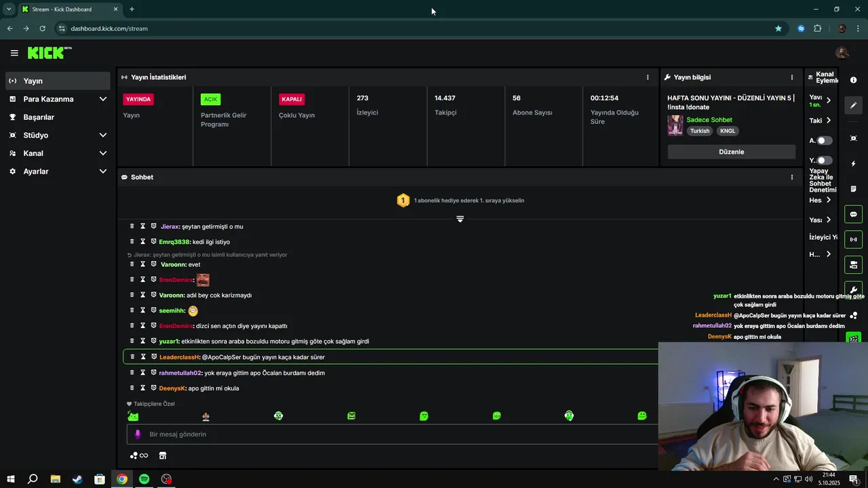Toggle the 'Y.' AI chat moderation switch
Viewport: 868px width, 488px height.
pyautogui.click(x=824, y=161)
